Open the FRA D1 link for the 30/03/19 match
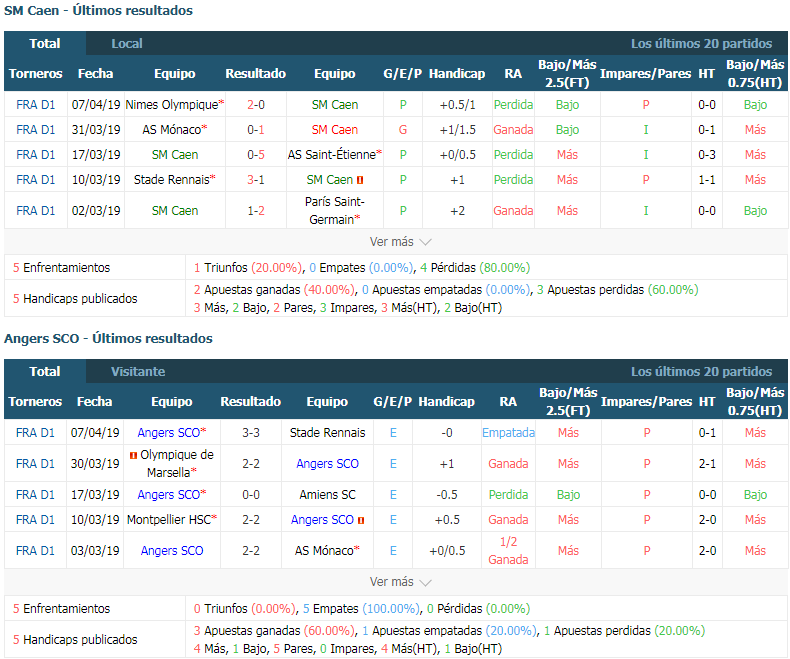The image size is (790, 659). point(35,464)
